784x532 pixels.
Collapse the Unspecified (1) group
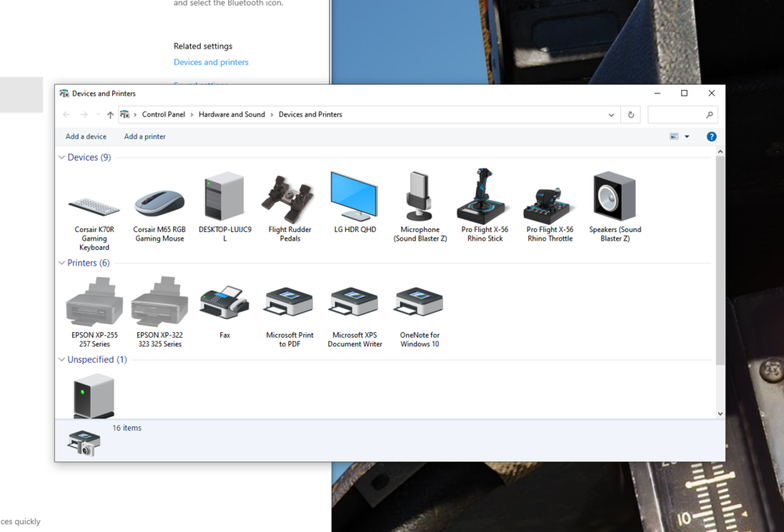[x=61, y=360]
